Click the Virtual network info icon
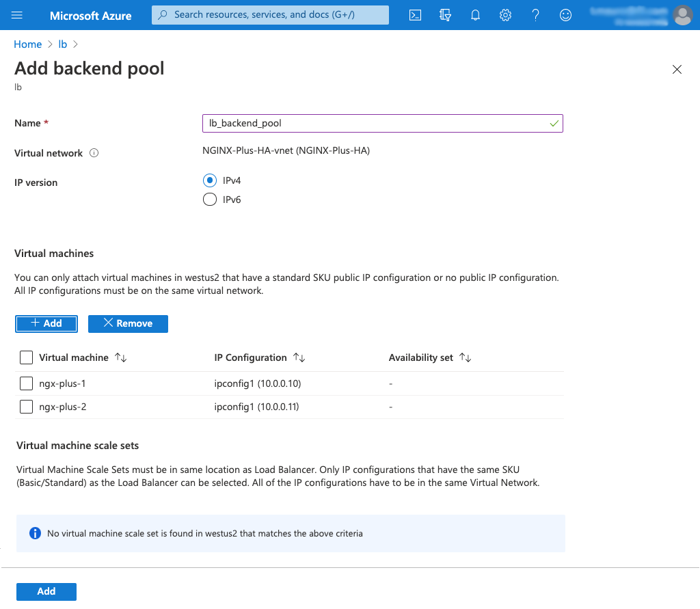 coord(94,153)
